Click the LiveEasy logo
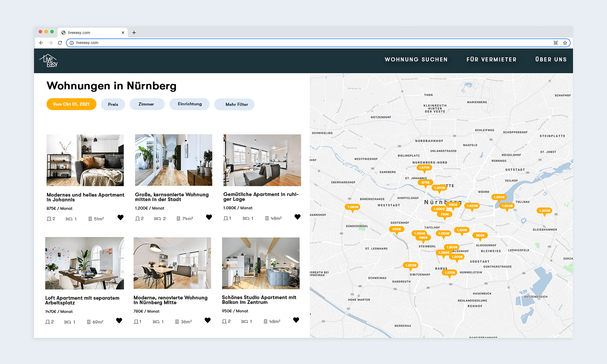The height and width of the screenshot is (364, 607). click(49, 61)
